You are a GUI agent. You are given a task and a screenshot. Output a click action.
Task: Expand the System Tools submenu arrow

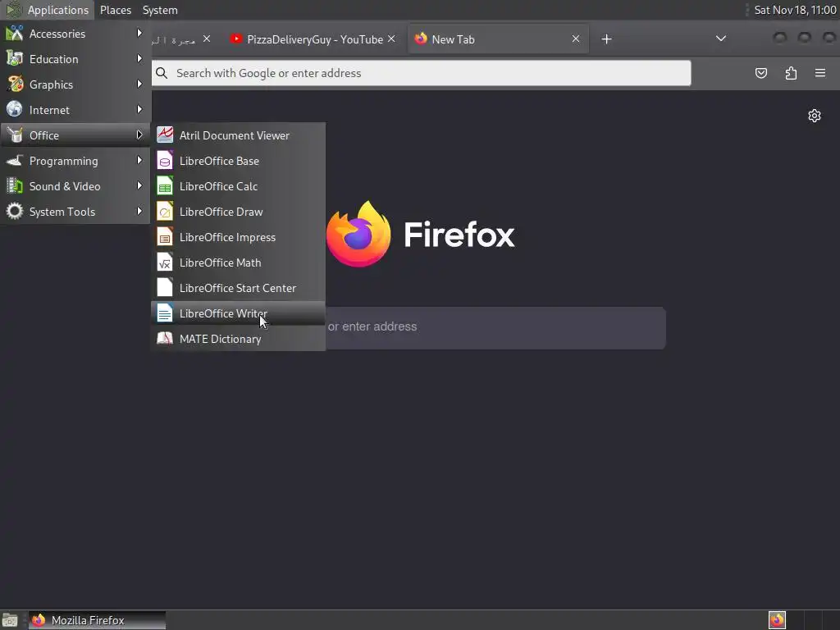click(139, 211)
